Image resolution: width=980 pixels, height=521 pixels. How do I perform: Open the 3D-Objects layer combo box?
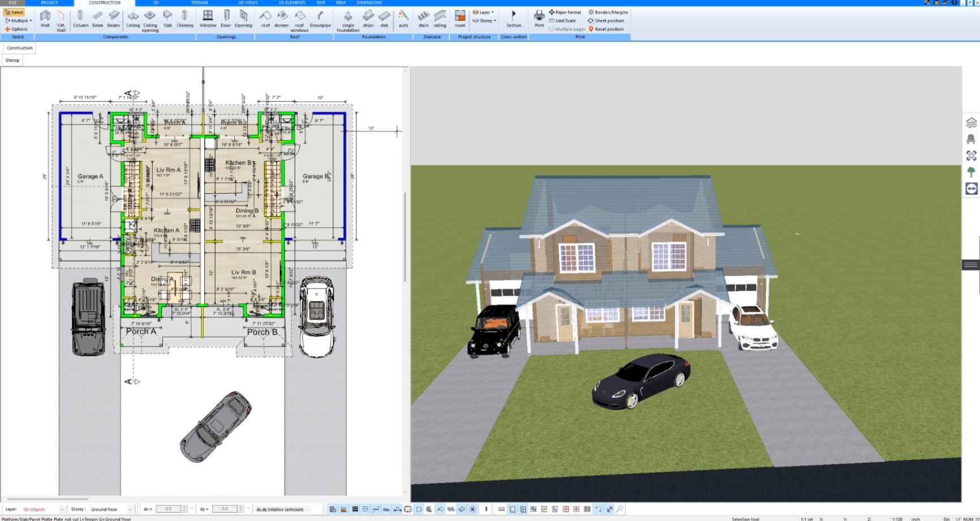[x=43, y=509]
